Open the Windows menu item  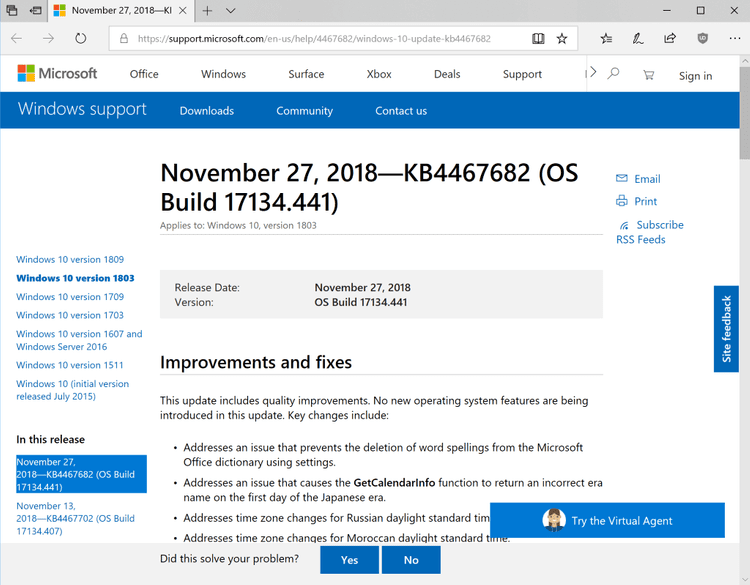coord(223,74)
